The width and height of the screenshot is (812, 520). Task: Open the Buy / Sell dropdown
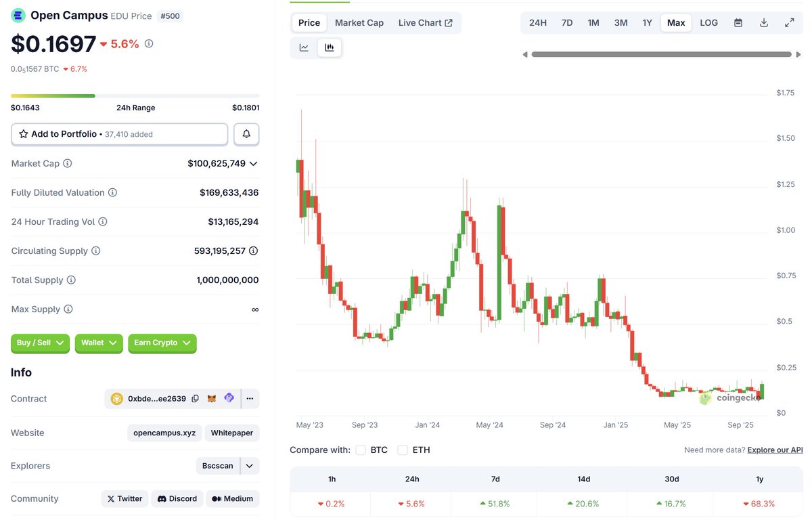pos(41,343)
